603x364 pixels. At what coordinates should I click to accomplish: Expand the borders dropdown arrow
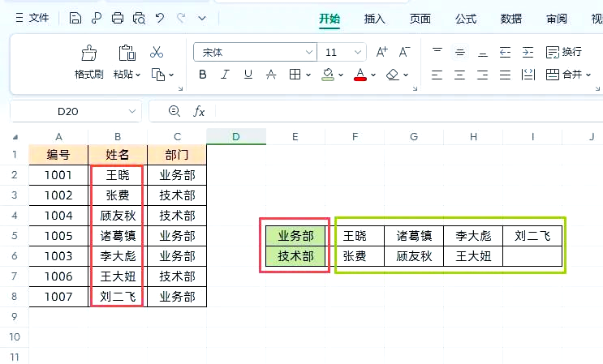(308, 75)
